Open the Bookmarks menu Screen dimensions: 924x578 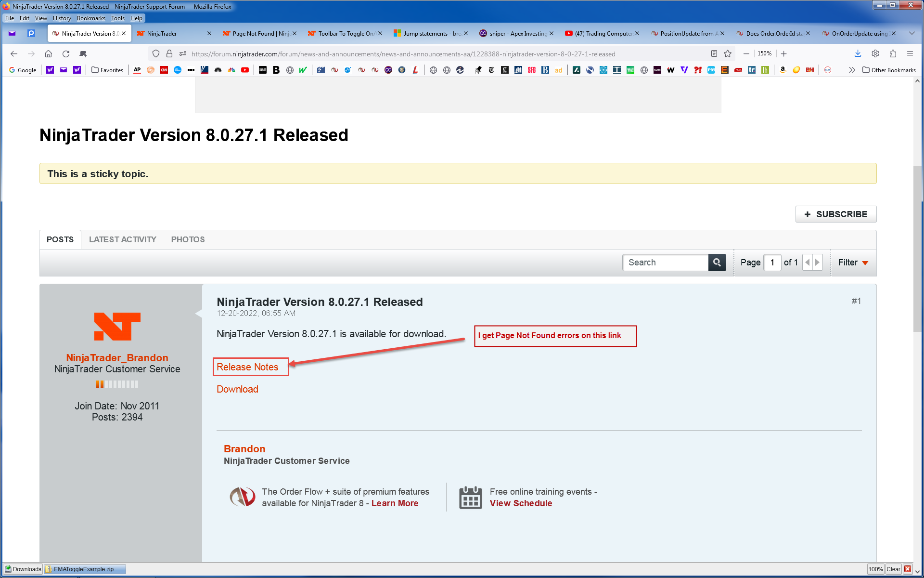click(x=90, y=18)
